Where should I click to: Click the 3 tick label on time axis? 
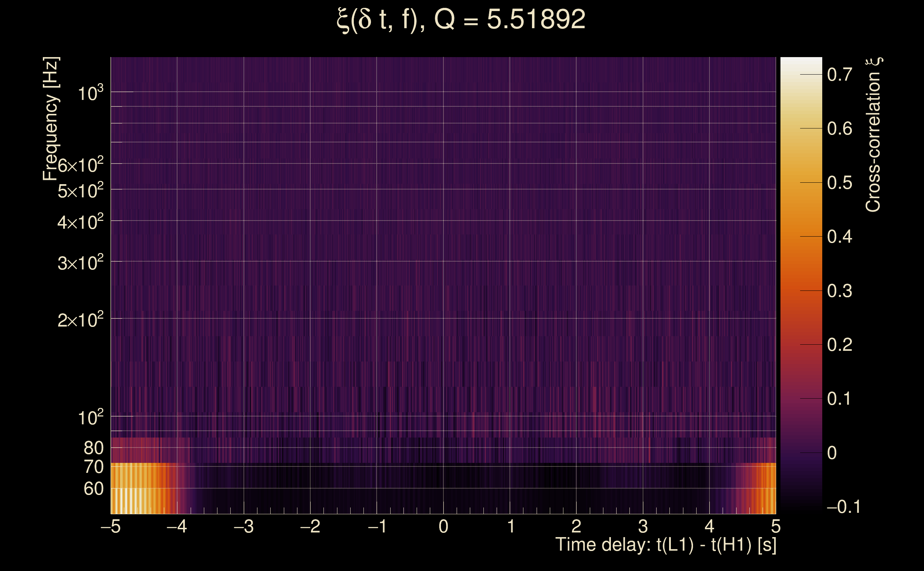coord(643,526)
